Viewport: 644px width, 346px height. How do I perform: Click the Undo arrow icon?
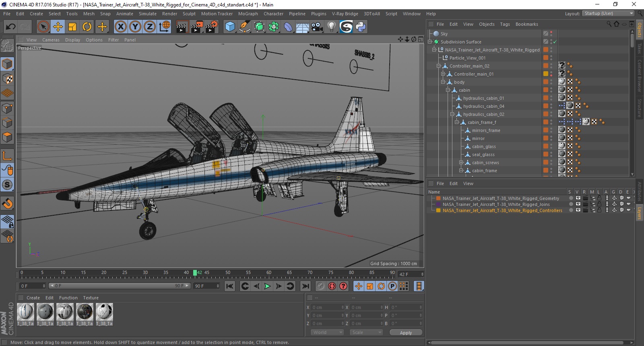(x=11, y=27)
